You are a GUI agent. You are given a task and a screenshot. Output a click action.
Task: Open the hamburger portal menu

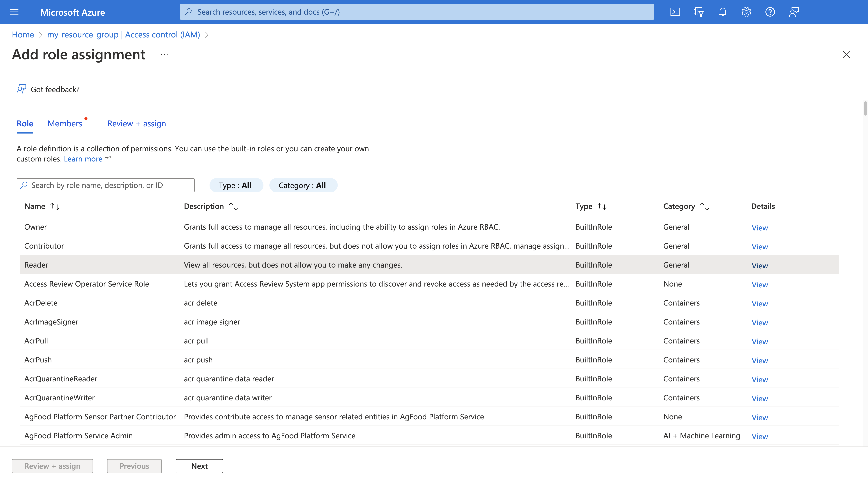14,12
